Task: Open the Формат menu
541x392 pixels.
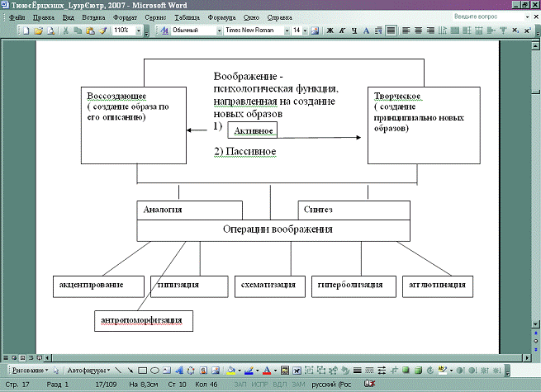Action: (x=126, y=17)
